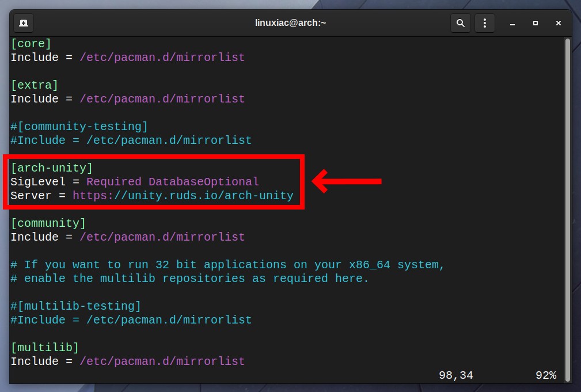Click the 98,34 cursor position indicator
This screenshot has width=581, height=392.
point(455,375)
